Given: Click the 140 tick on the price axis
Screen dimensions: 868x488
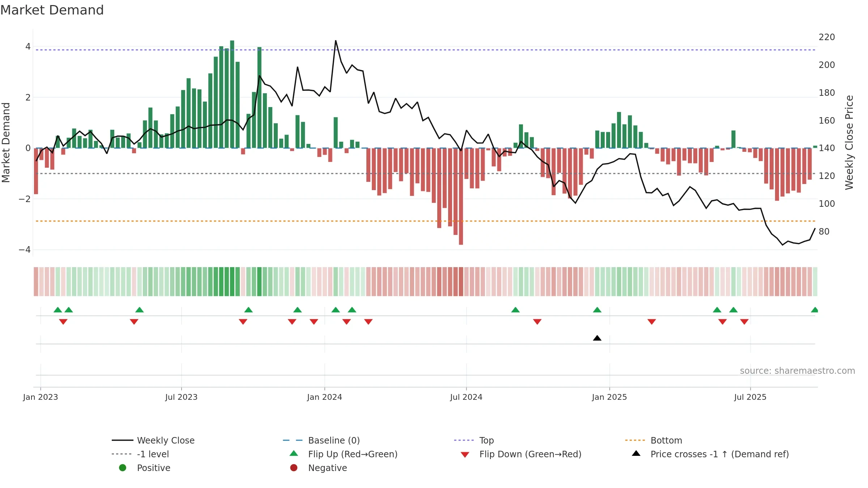Looking at the screenshot, I should click(x=827, y=148).
